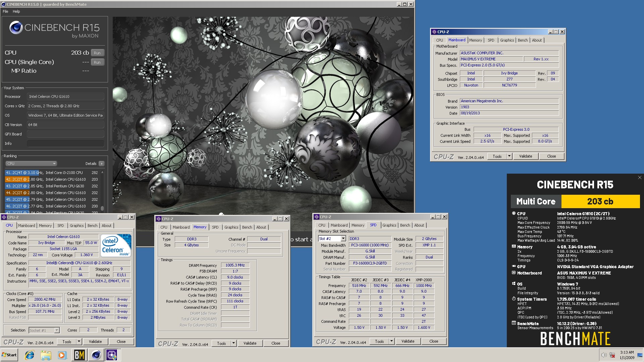Open the Cinebench Help menu
Image resolution: width=644 pixels, height=362 pixels.
16,11
